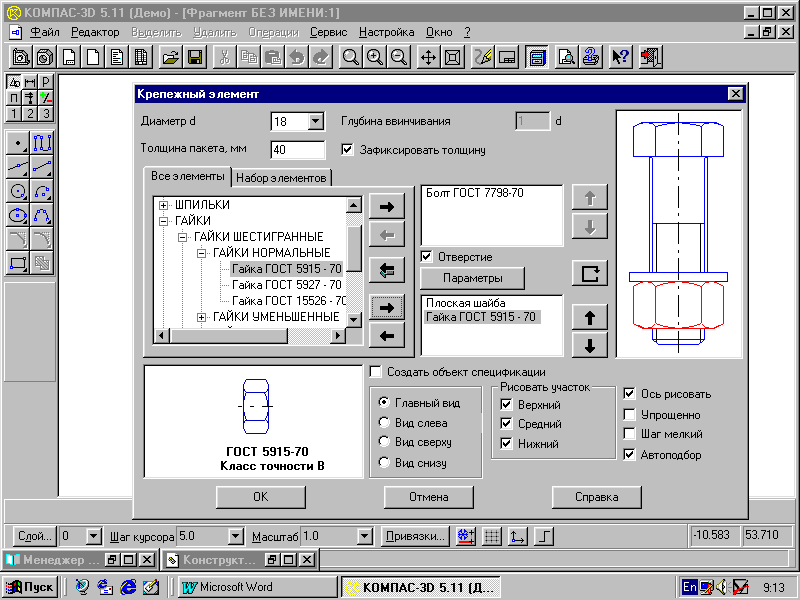
Task: Click Привязки button in status bar
Action: tap(415, 536)
